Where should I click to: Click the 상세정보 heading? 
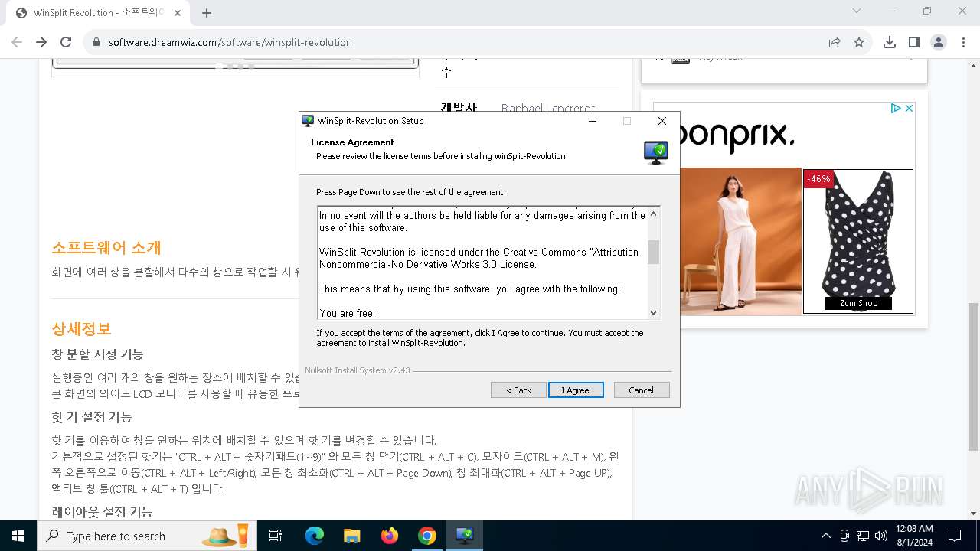pyautogui.click(x=81, y=329)
